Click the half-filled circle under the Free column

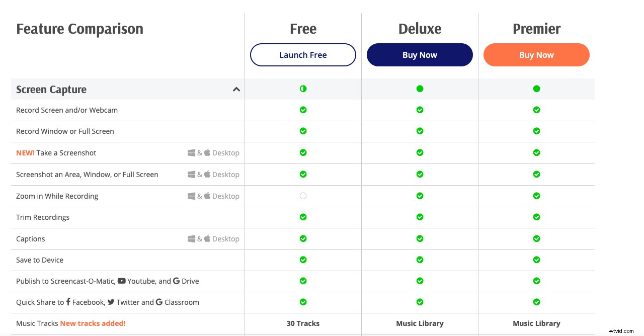click(303, 89)
